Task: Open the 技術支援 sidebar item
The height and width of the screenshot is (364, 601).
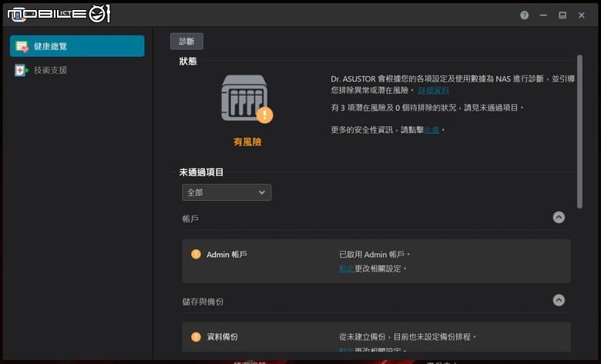Action: point(77,70)
